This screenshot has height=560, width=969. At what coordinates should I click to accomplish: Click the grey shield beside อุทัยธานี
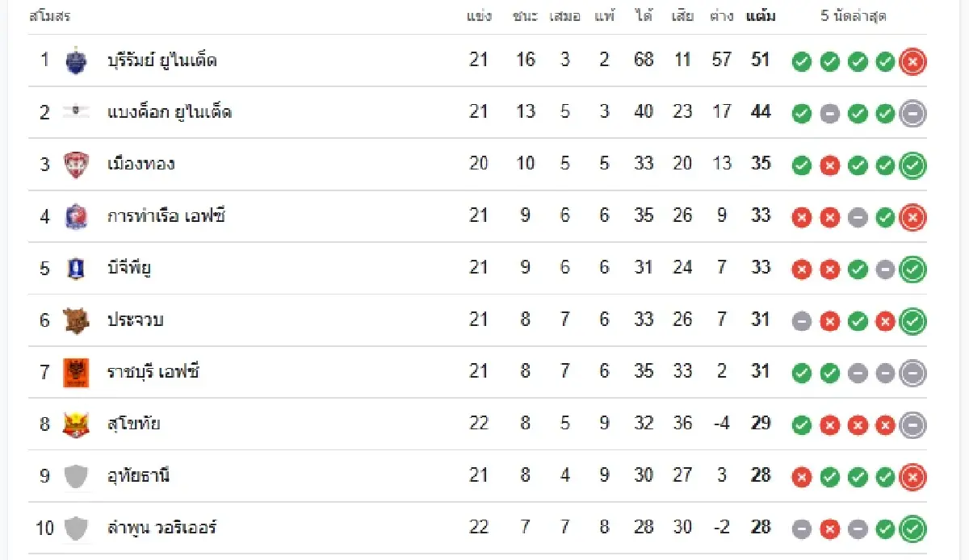pyautogui.click(x=76, y=476)
